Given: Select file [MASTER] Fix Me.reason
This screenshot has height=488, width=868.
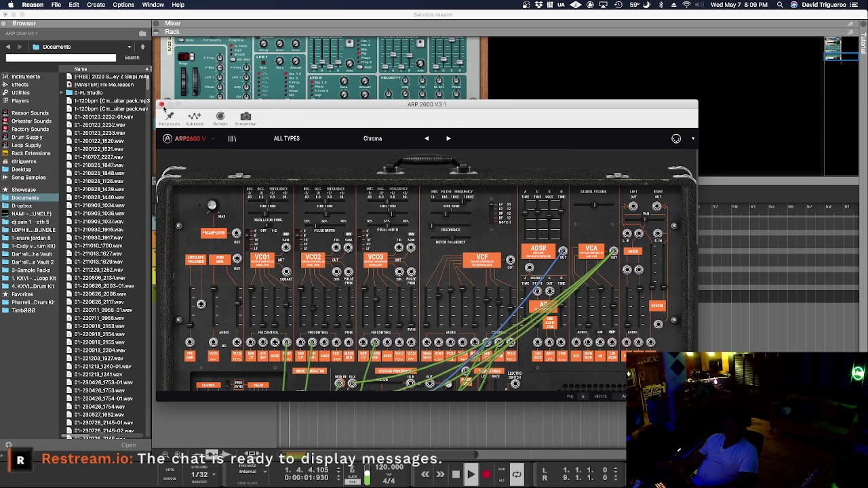Looking at the screenshot, I should click(x=104, y=85).
